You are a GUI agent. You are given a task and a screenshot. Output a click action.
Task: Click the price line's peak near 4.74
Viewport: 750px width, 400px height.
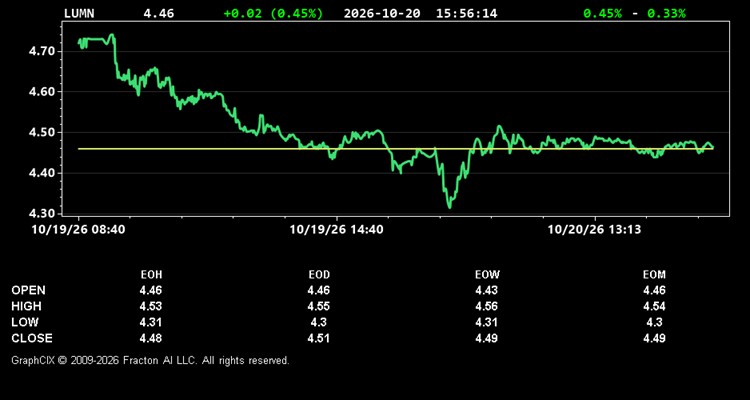click(112, 35)
